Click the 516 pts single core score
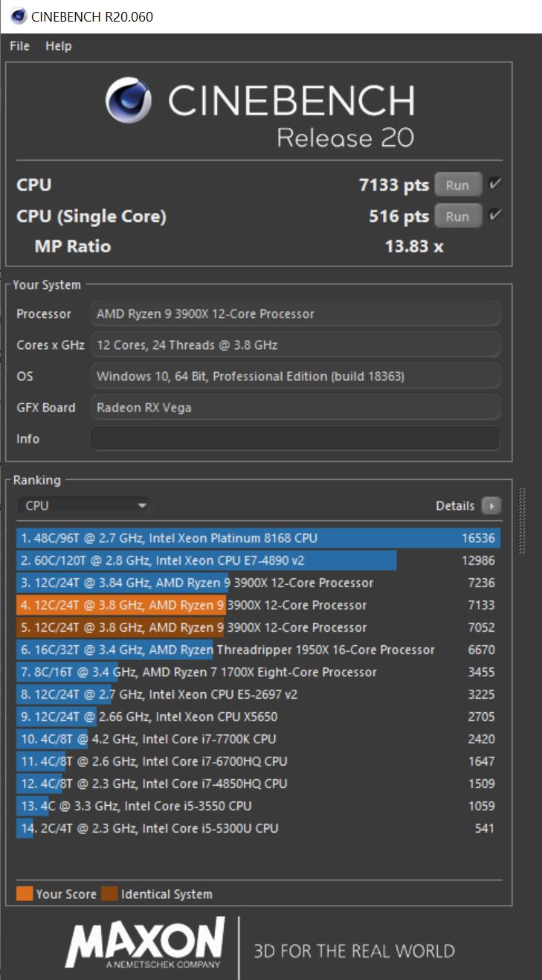 (399, 217)
